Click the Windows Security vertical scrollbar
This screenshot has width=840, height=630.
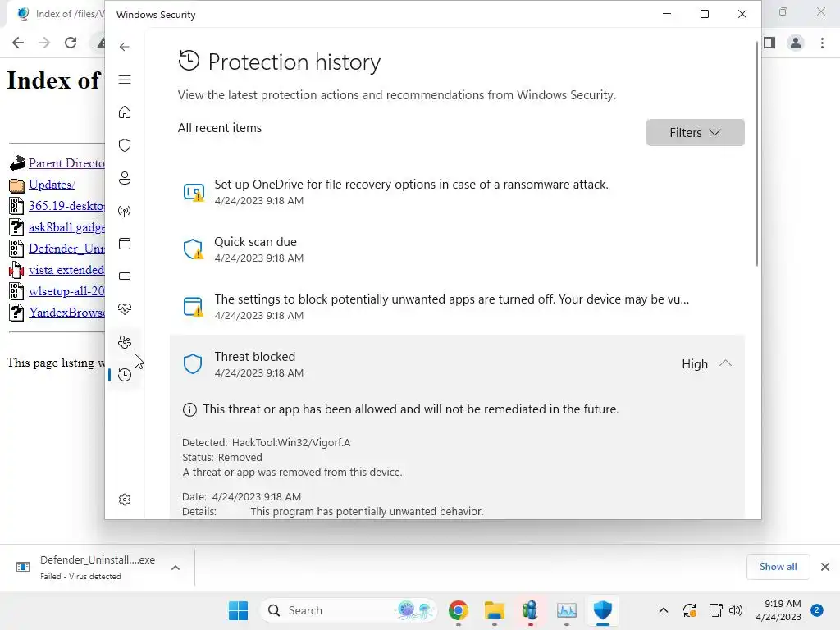tap(756, 154)
